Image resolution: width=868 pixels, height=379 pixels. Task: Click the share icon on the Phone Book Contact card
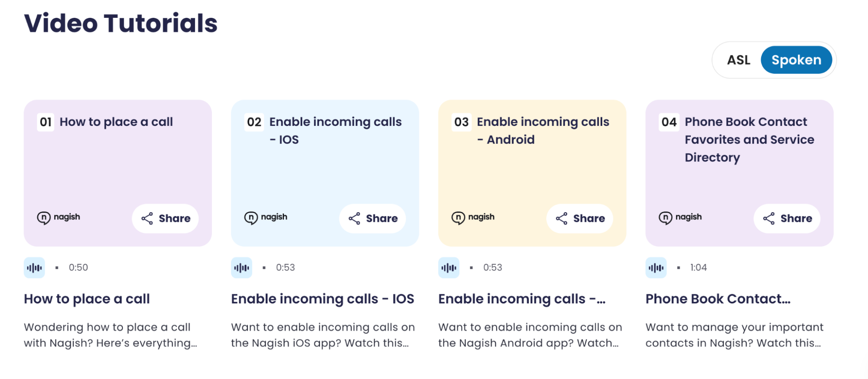point(769,218)
